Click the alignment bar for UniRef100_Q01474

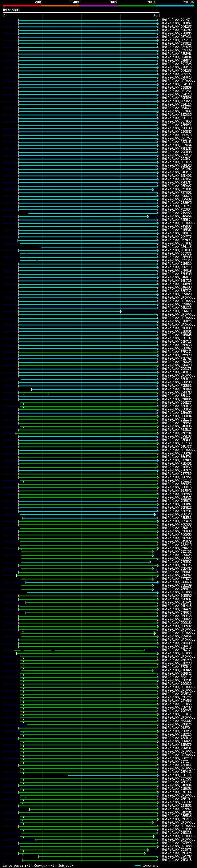coord(88,20)
